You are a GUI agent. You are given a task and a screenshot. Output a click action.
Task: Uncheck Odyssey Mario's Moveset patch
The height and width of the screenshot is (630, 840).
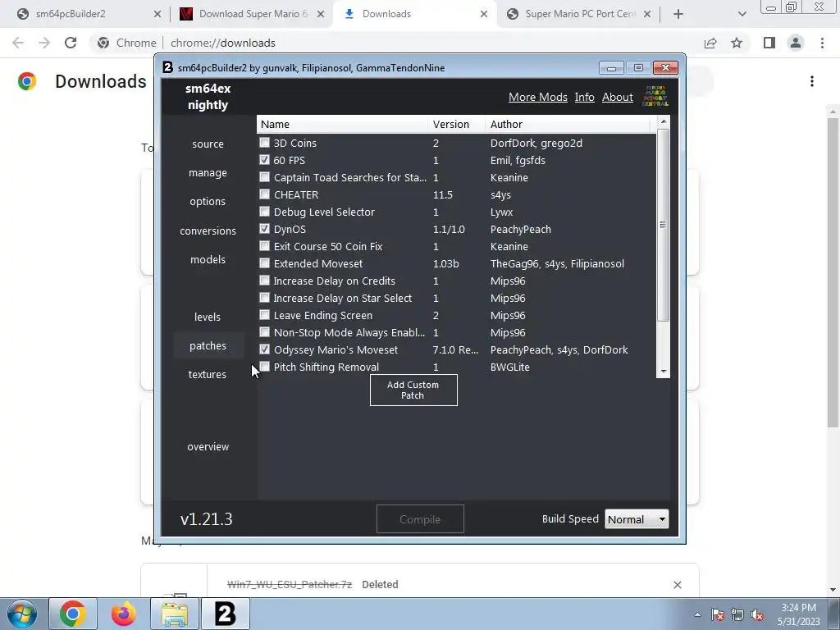(x=265, y=349)
